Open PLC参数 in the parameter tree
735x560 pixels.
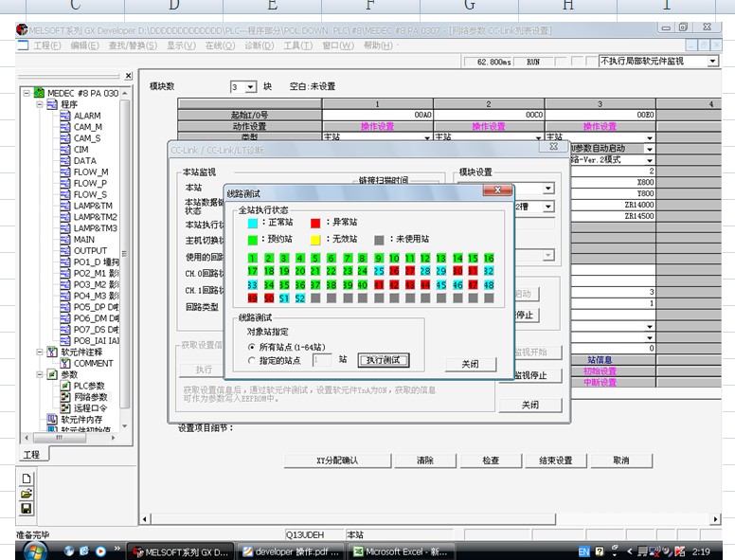(x=89, y=386)
